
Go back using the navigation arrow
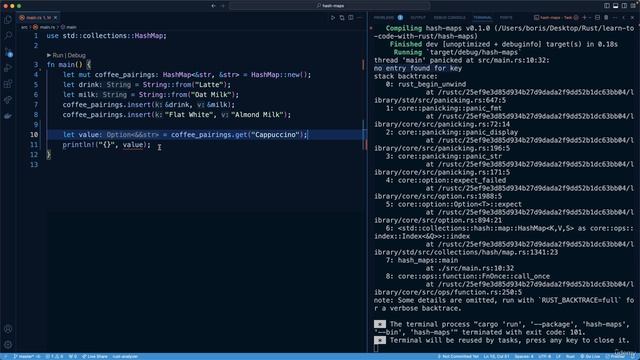coord(213,6)
